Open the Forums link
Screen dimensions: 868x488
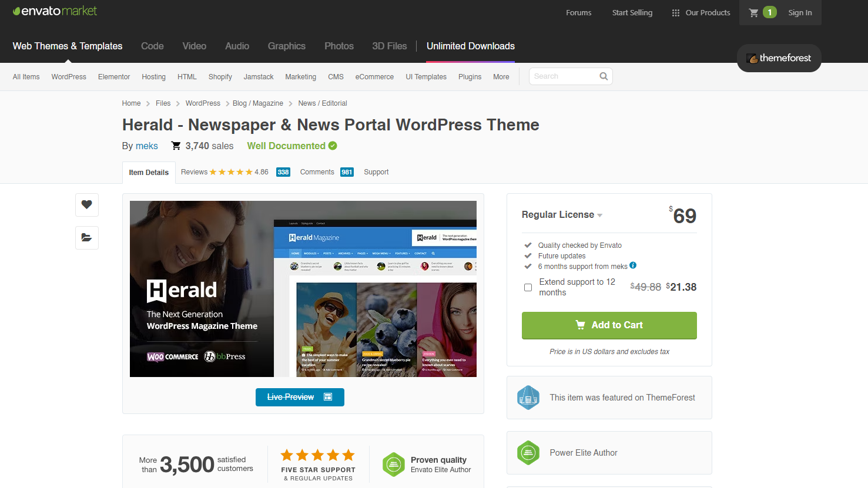click(x=579, y=13)
